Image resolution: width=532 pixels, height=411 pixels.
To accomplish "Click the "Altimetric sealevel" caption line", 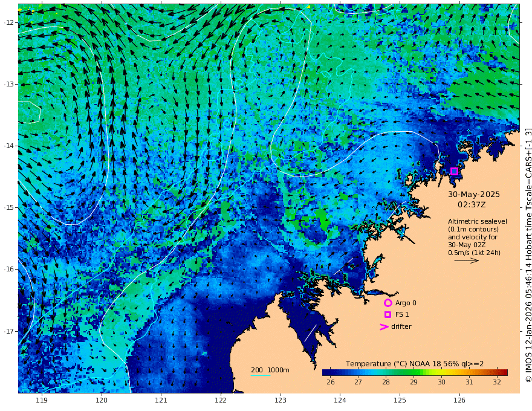I will coord(478,221).
